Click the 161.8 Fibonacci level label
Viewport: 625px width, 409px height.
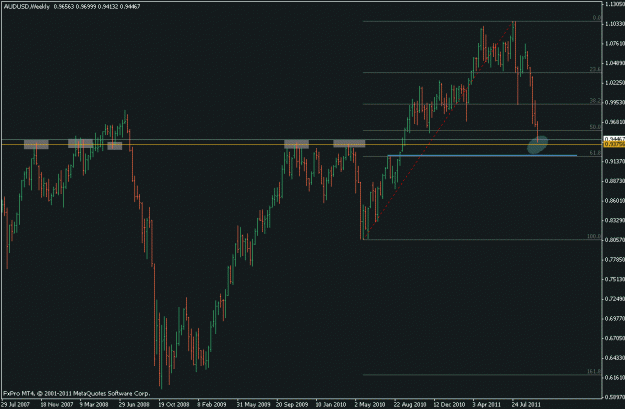[x=594, y=372]
